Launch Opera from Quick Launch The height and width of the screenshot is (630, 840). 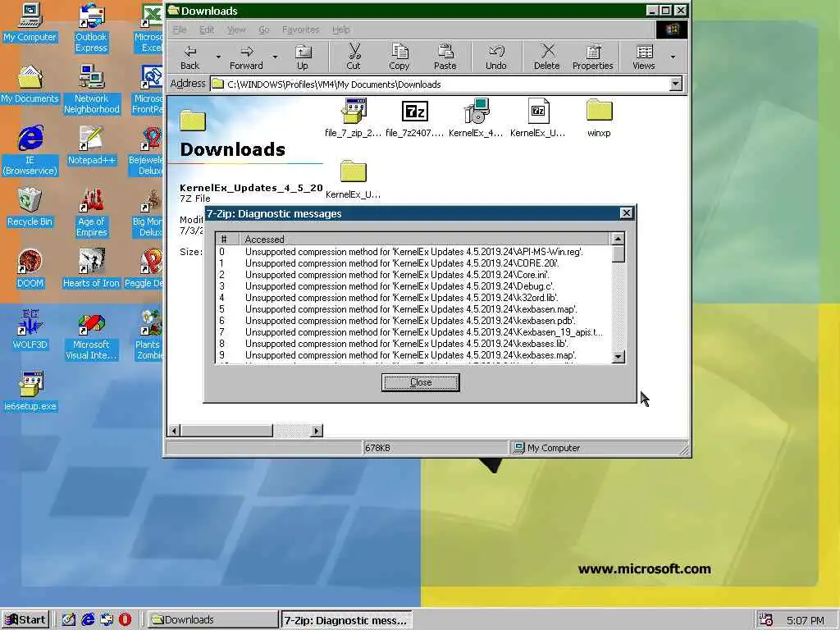click(125, 620)
